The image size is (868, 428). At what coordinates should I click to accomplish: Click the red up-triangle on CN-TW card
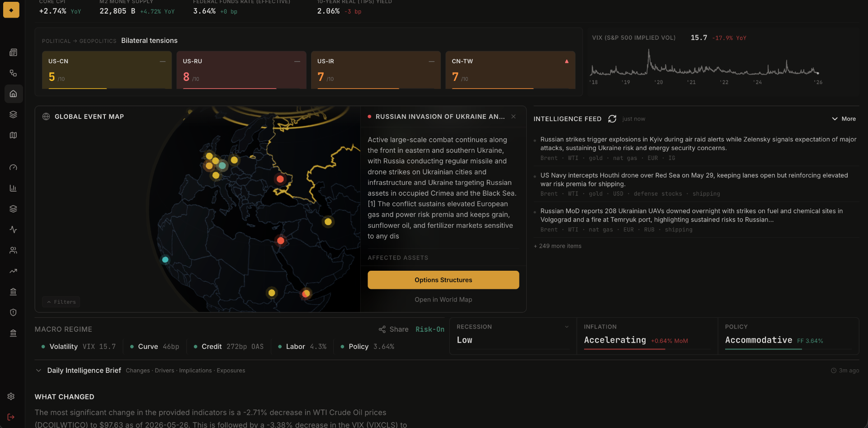click(x=566, y=61)
